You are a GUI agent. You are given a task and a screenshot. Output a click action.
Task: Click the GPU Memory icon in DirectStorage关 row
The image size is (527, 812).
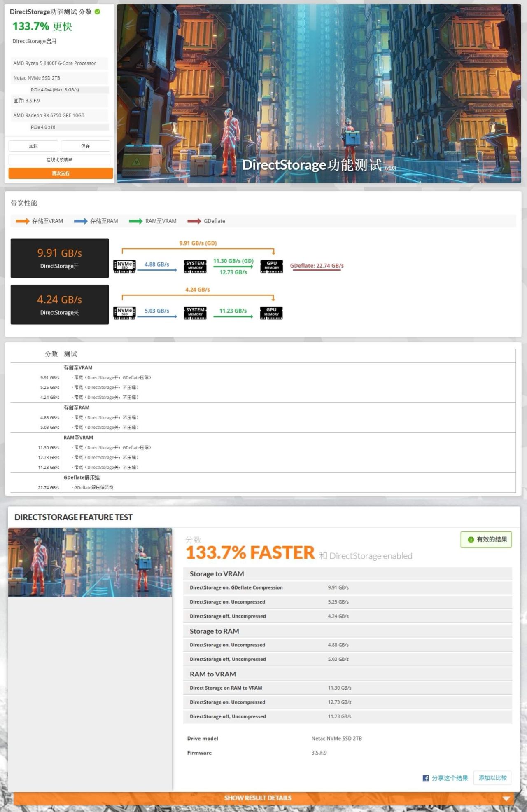point(272,313)
